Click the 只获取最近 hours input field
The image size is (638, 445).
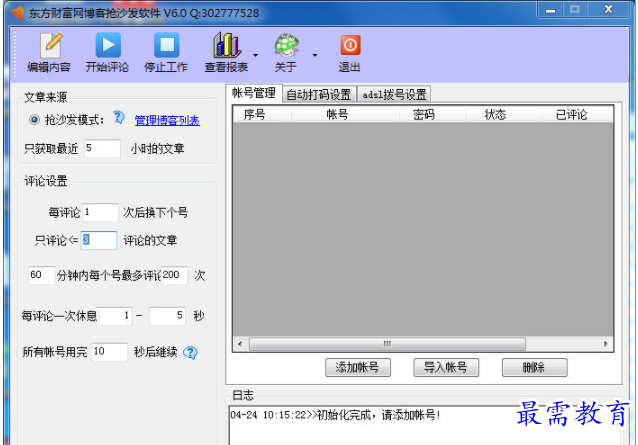(x=102, y=148)
